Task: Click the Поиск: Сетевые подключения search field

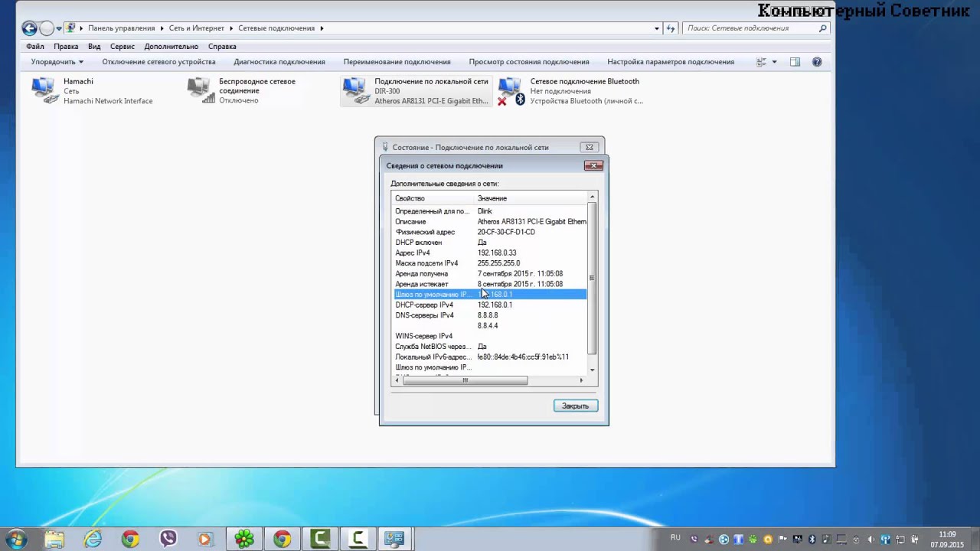Action: coord(751,28)
